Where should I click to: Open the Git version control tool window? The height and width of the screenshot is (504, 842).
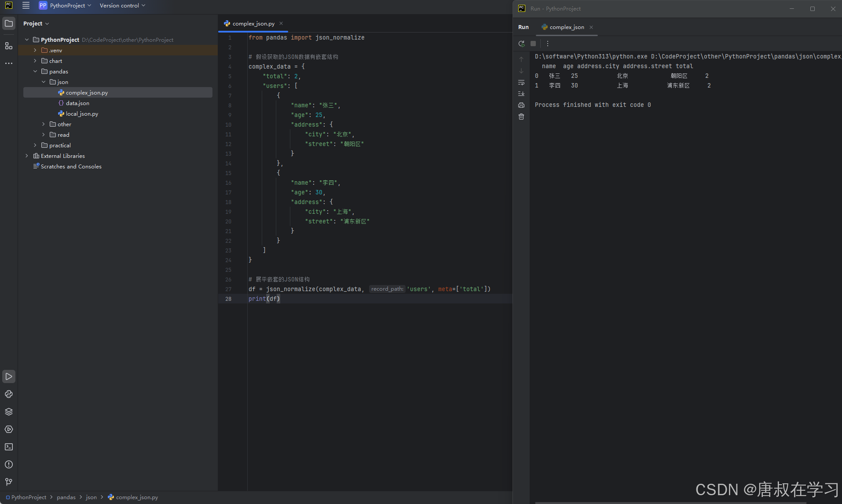[x=9, y=482]
